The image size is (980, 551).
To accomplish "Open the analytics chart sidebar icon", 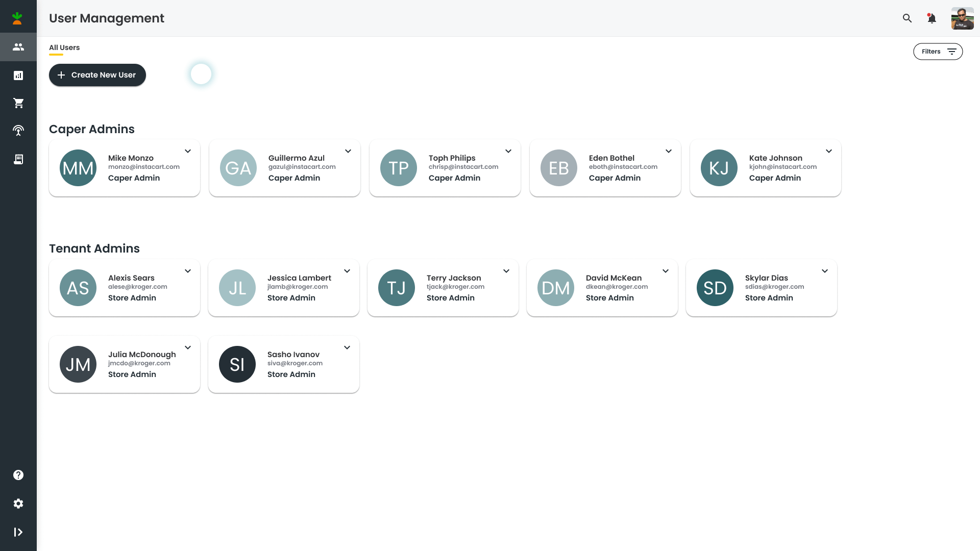I will click(18, 76).
